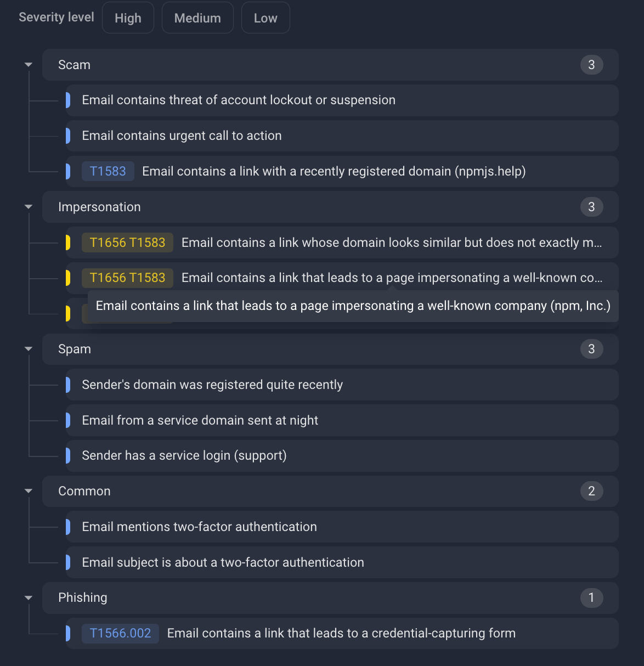Collapse the Spam section triangle

pyautogui.click(x=28, y=349)
